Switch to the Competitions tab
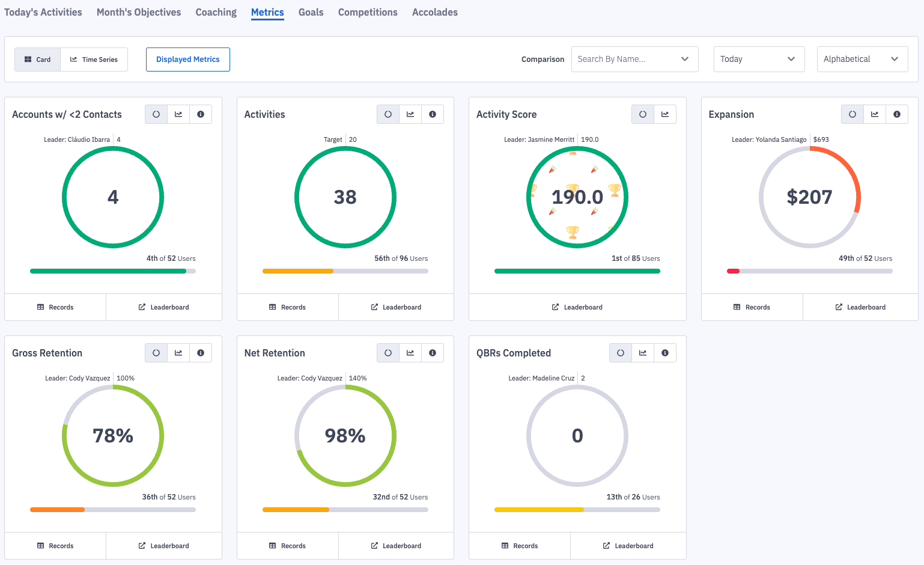The width and height of the screenshot is (924, 565). 368,12
